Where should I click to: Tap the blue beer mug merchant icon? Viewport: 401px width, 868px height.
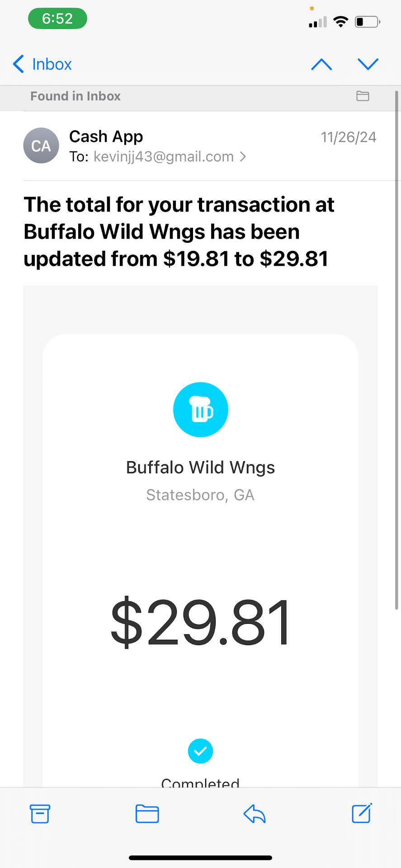[200, 410]
